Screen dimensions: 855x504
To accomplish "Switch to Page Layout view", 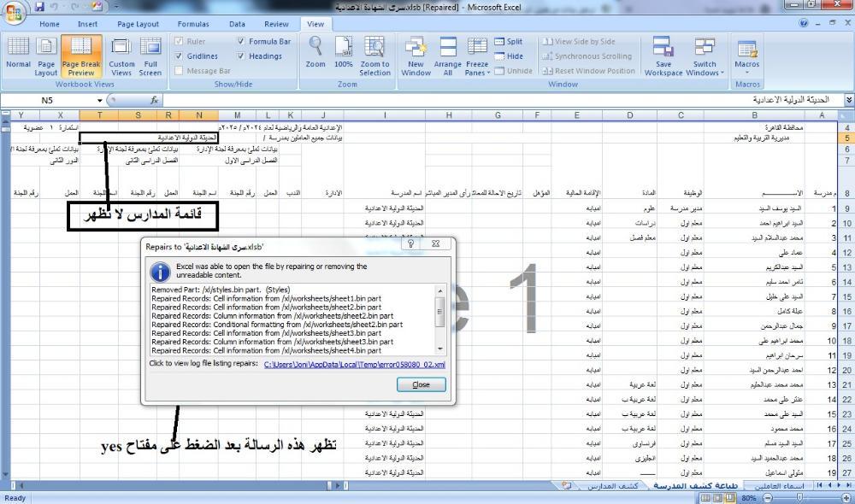I will [46, 56].
